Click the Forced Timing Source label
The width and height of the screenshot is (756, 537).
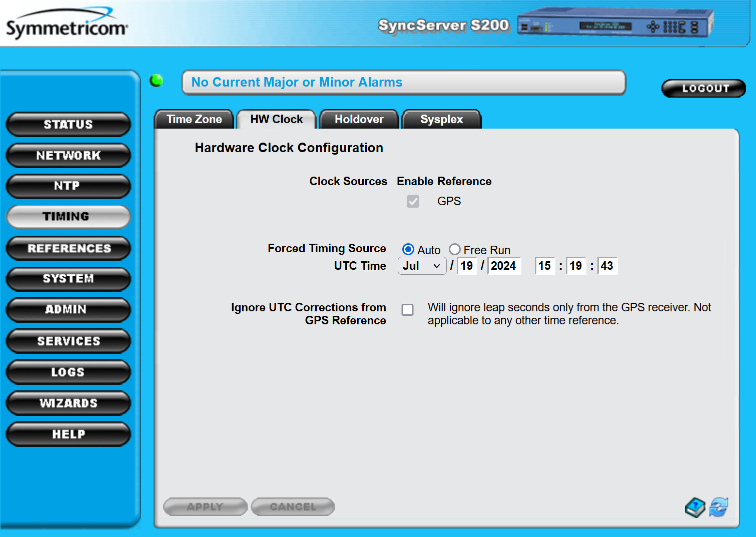[327, 248]
